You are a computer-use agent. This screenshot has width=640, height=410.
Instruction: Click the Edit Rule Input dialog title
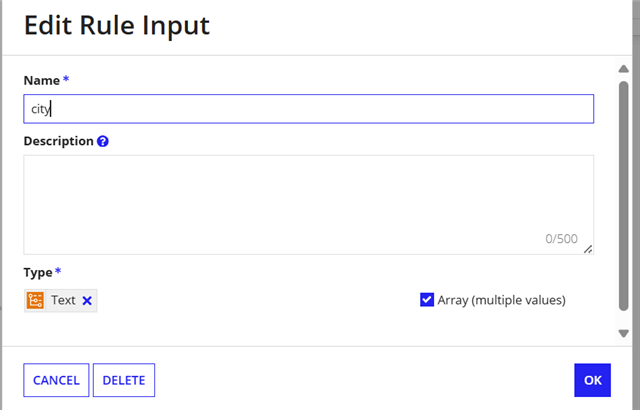pyautogui.click(x=117, y=25)
